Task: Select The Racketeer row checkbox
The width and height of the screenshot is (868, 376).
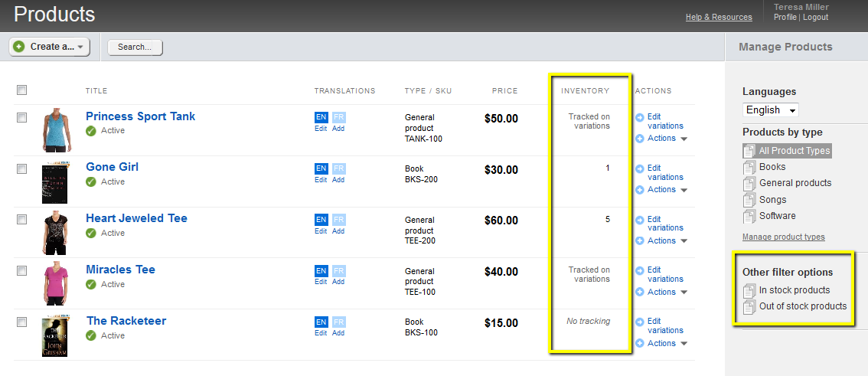Action: pos(22,322)
